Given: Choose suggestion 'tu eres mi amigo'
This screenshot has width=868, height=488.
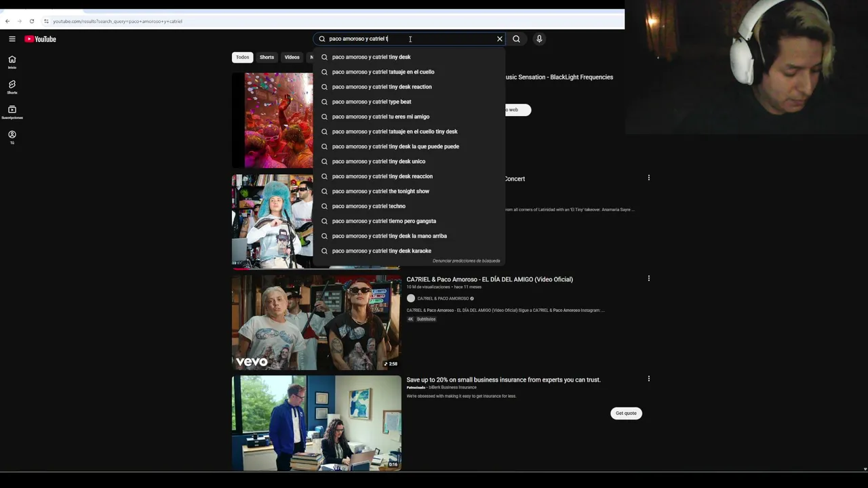Looking at the screenshot, I should click(x=410, y=117).
